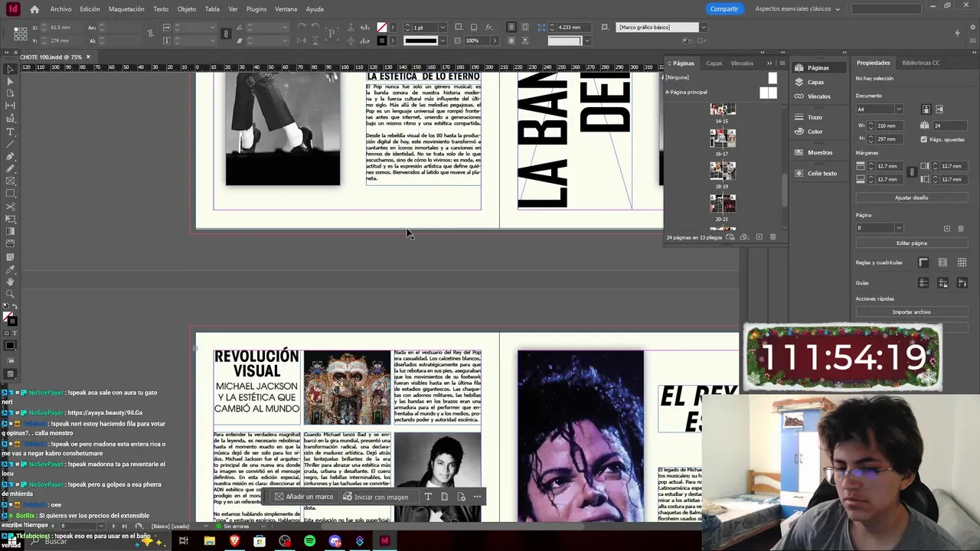The image size is (980, 551).
Task: Switch to the Capas tab
Action: pyautogui.click(x=714, y=64)
